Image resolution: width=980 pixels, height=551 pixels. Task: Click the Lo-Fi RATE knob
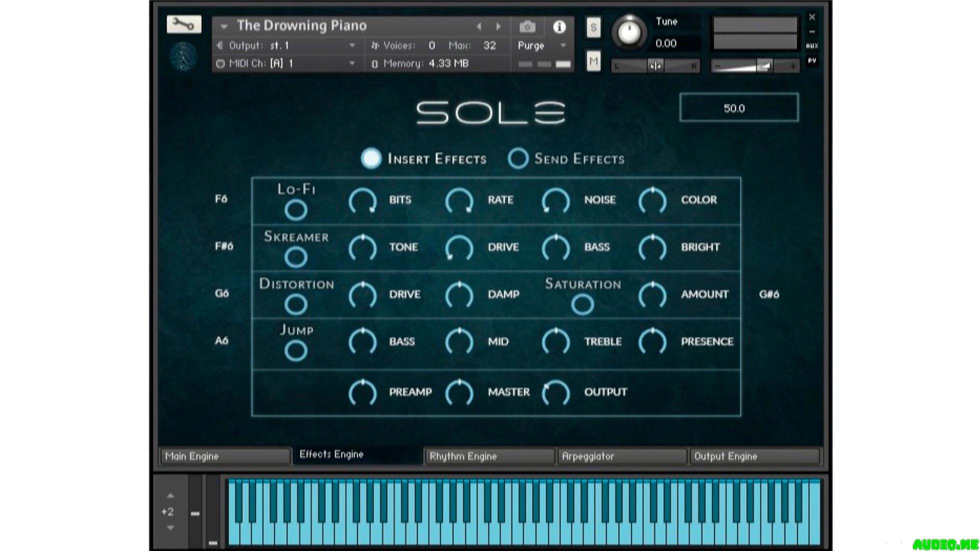[459, 200]
